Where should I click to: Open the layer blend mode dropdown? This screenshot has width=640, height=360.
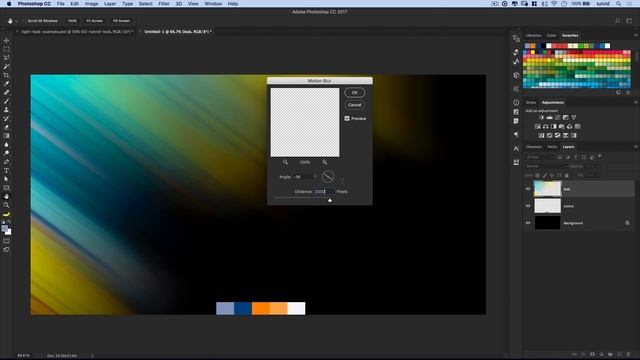(x=545, y=166)
